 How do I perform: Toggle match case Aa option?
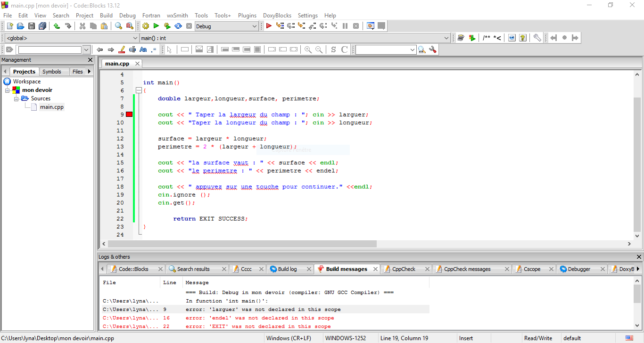pyautogui.click(x=143, y=49)
